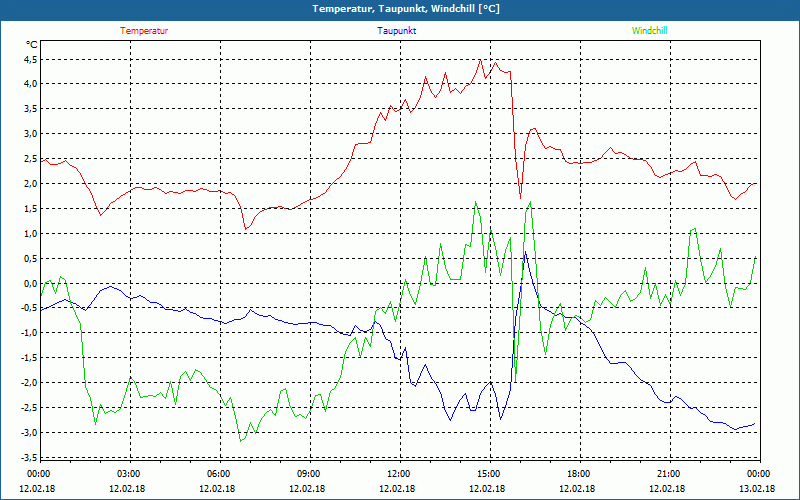Click the 18:00 time axis label
The width and height of the screenshot is (800, 500).
click(578, 474)
